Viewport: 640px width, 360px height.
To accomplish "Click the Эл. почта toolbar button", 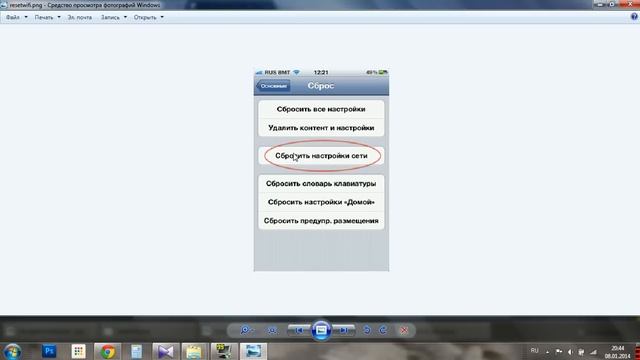I will 80,18.
